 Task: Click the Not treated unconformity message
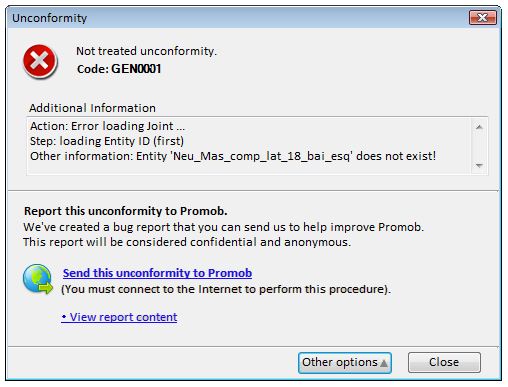[x=146, y=51]
